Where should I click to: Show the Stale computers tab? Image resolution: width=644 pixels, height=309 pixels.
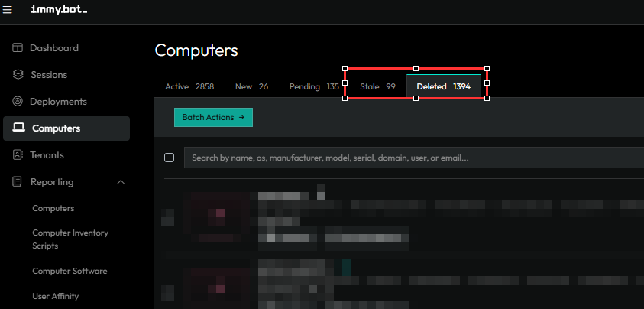pos(377,86)
